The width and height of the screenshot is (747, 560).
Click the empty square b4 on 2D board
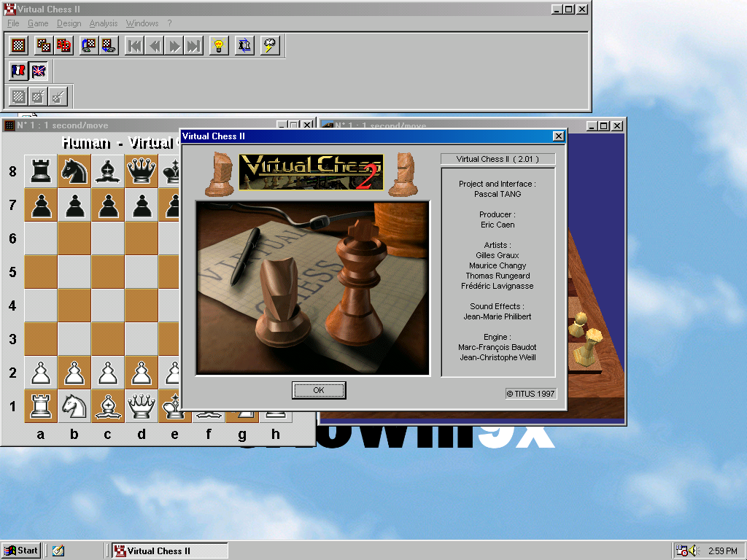pos(74,306)
